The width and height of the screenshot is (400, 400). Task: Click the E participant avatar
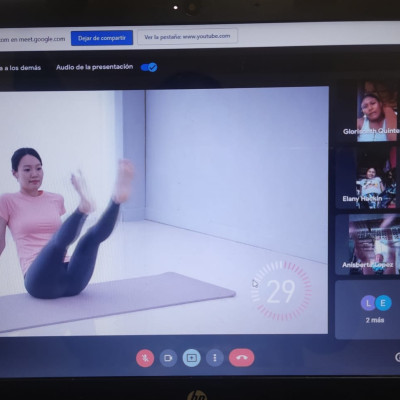click(383, 303)
